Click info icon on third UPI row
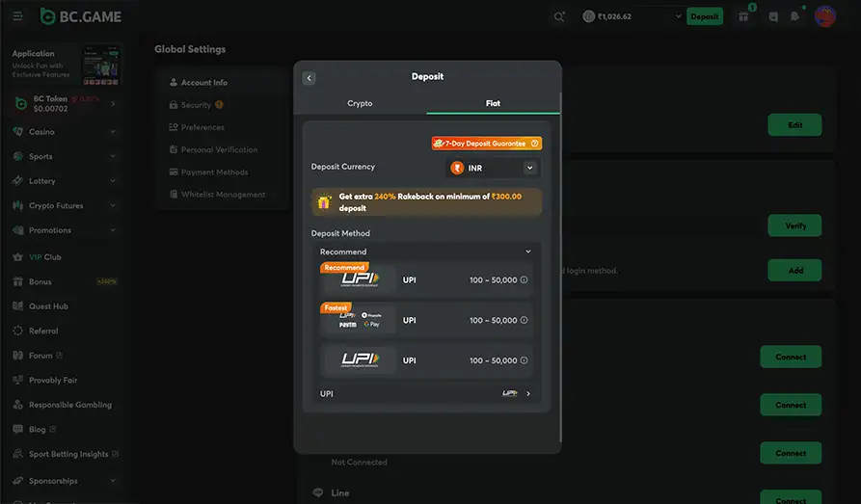The height and width of the screenshot is (504, 861). (x=524, y=360)
